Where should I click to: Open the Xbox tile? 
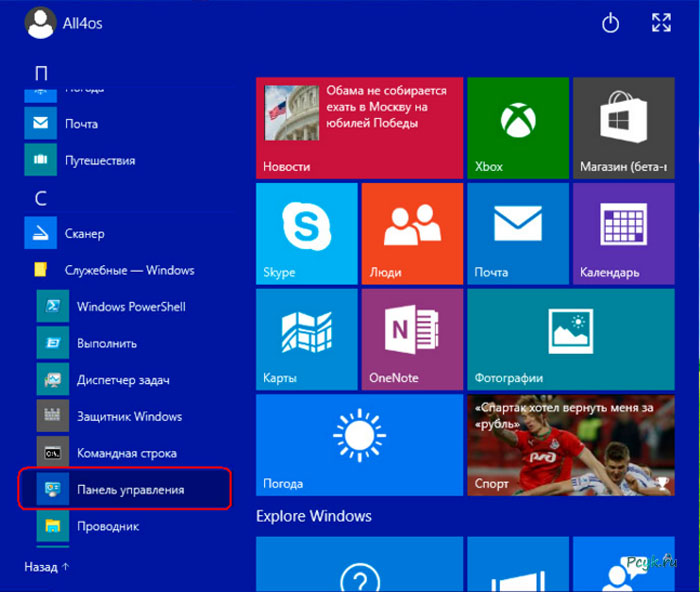click(518, 128)
